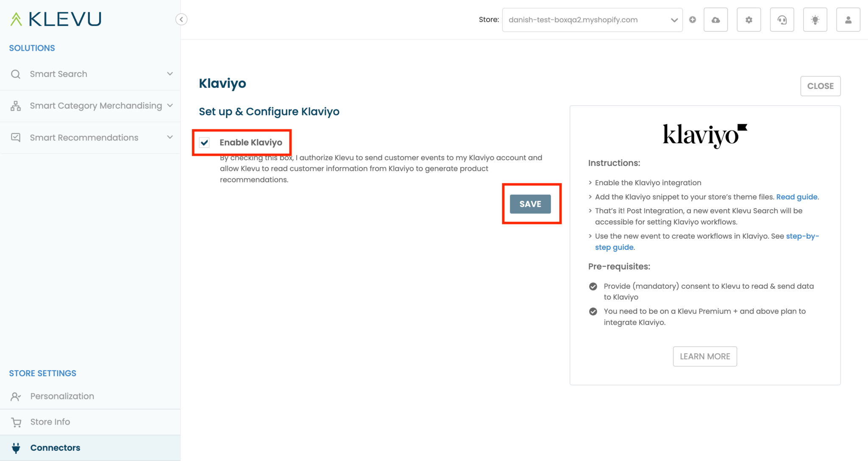Save the Klaviyo configuration

click(530, 204)
